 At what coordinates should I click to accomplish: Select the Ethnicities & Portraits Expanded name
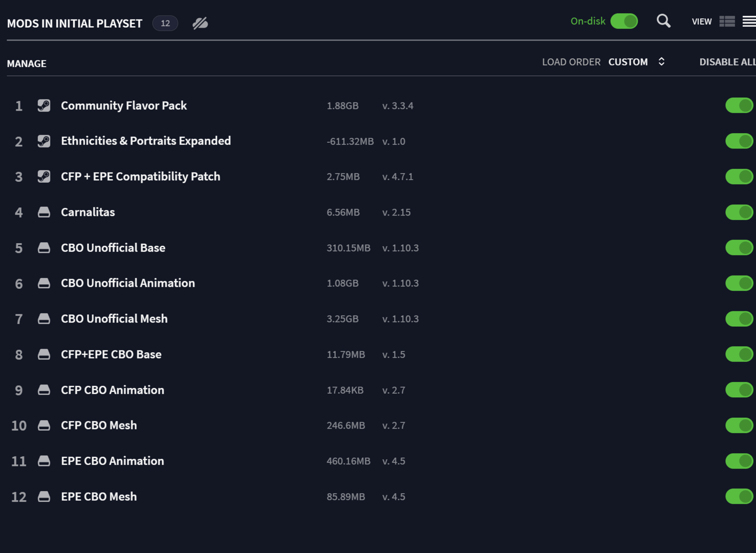point(146,141)
